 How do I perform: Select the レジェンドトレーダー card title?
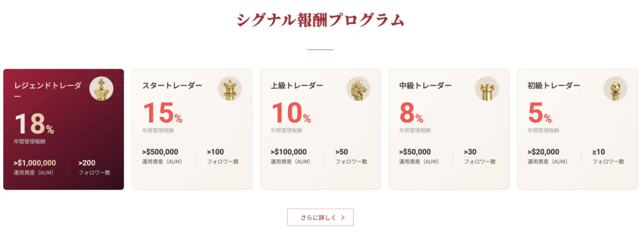48,91
